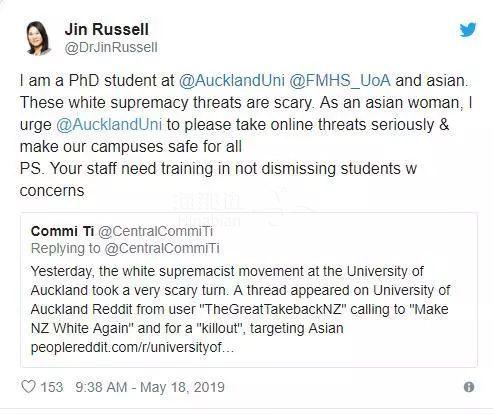Open Jin Russell's profile photo
This screenshot has height=414, width=493.
38,38
